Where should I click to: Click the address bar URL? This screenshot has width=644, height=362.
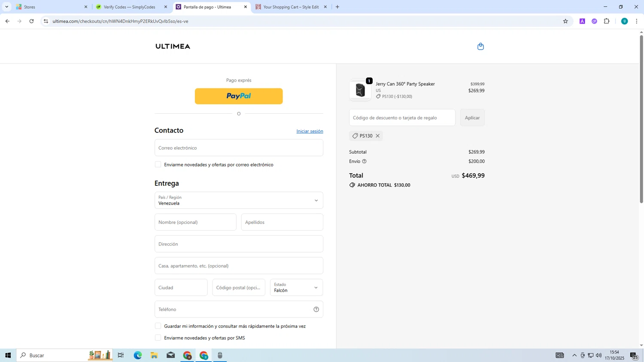(121, 21)
